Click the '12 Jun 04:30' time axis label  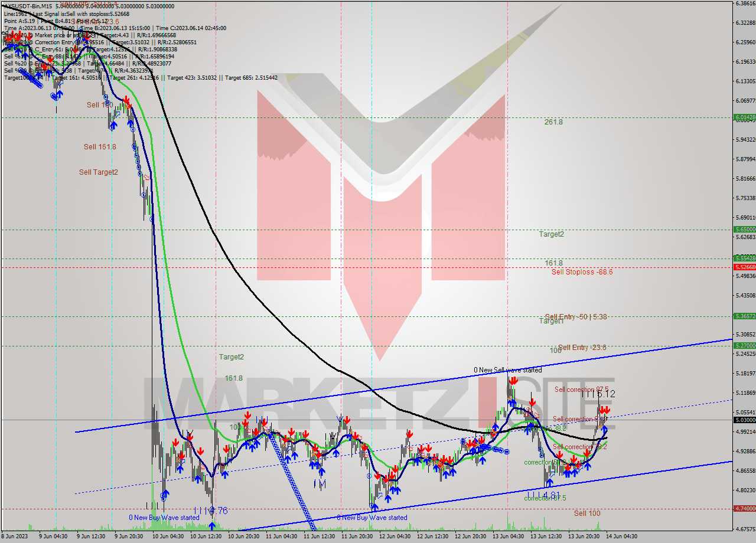(x=395, y=537)
